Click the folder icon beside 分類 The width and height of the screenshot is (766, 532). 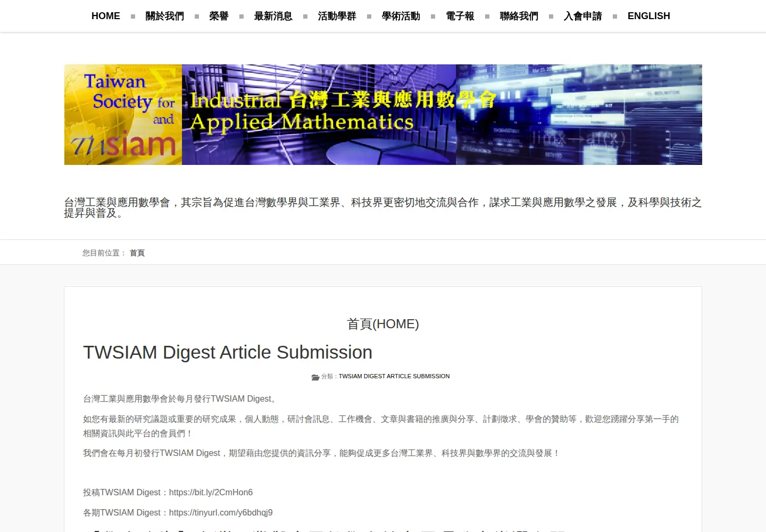click(315, 377)
